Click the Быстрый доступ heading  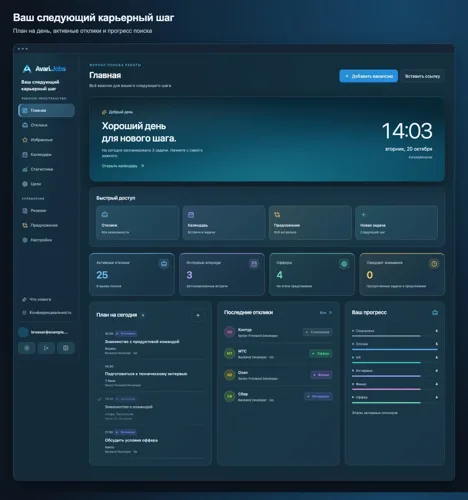[x=116, y=198]
